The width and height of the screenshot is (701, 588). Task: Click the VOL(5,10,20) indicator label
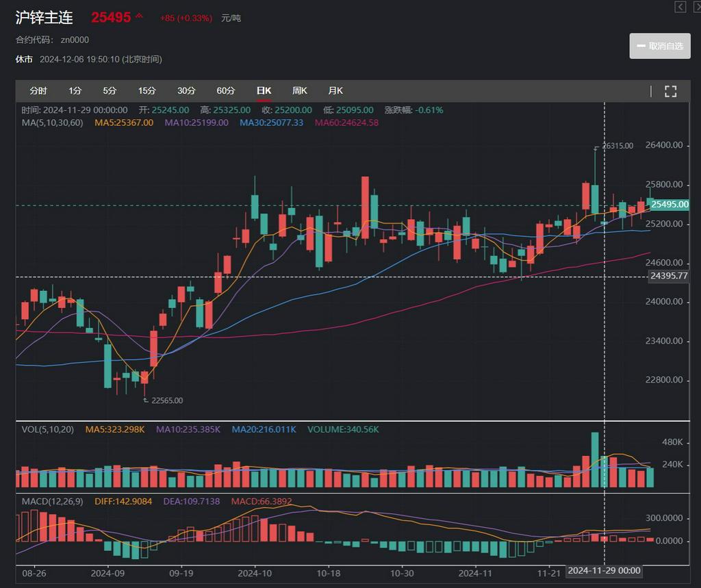click(49, 429)
